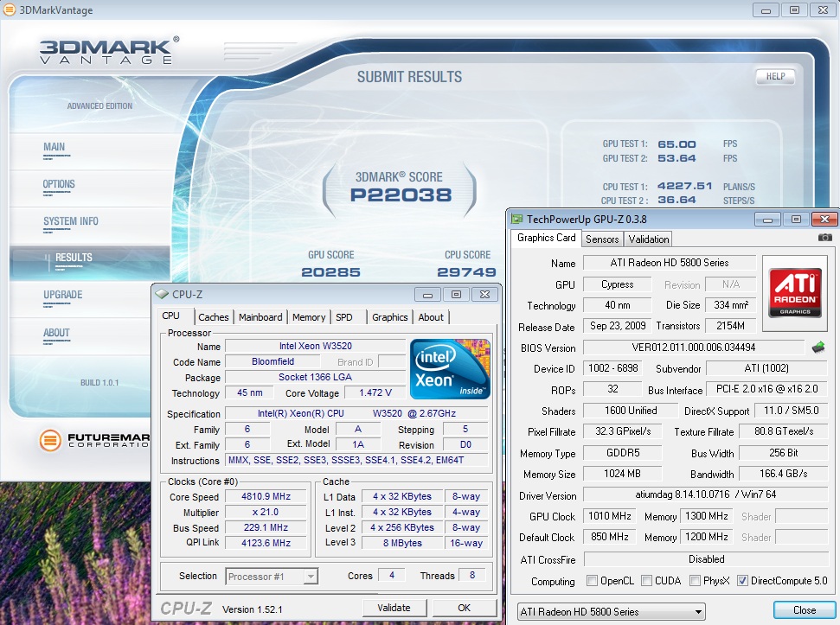Screen dimensions: 840x625
Task: Toggle the PhysX checkbox
Action: point(695,581)
